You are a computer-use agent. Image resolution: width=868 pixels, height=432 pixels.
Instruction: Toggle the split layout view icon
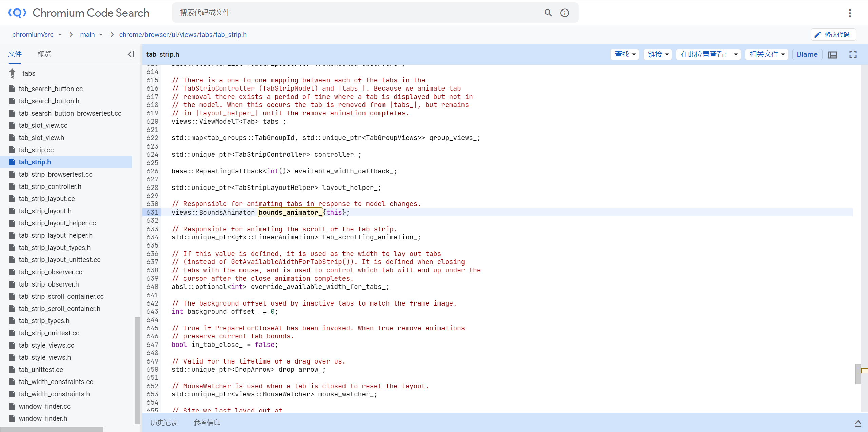[x=833, y=54]
